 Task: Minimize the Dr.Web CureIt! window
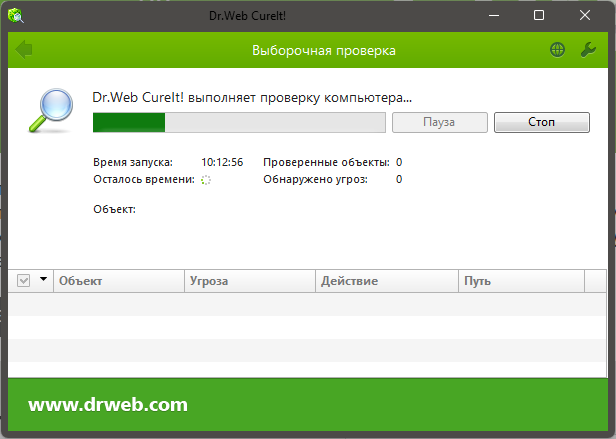click(x=492, y=15)
